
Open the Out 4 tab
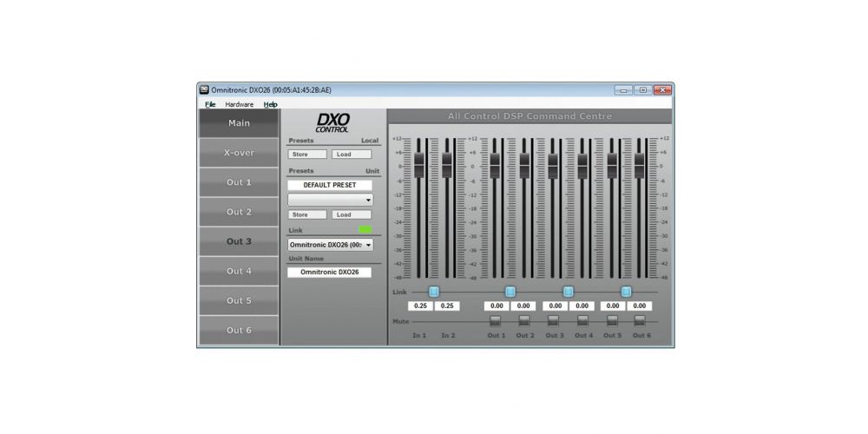240,271
